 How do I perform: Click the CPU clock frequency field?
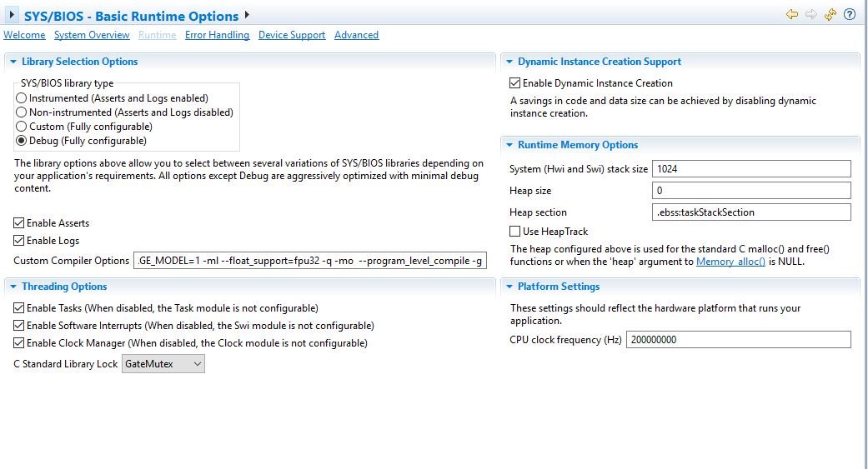click(738, 340)
